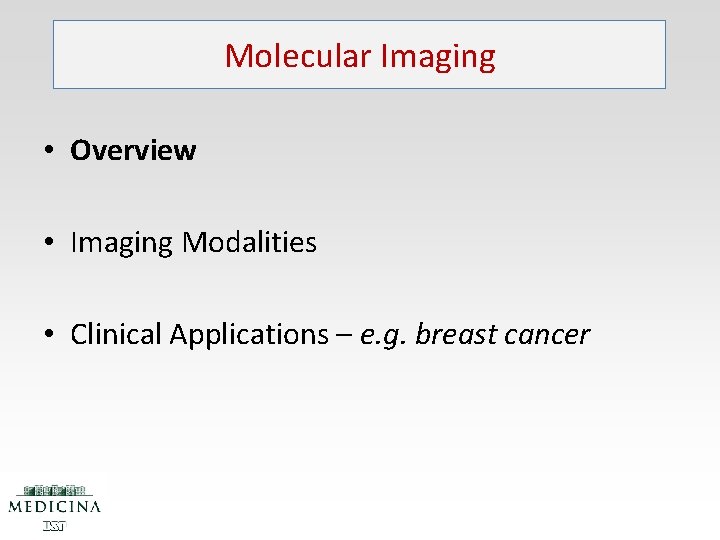Click the dash after Applications
The width and height of the screenshot is (720, 540).
click(x=344, y=335)
